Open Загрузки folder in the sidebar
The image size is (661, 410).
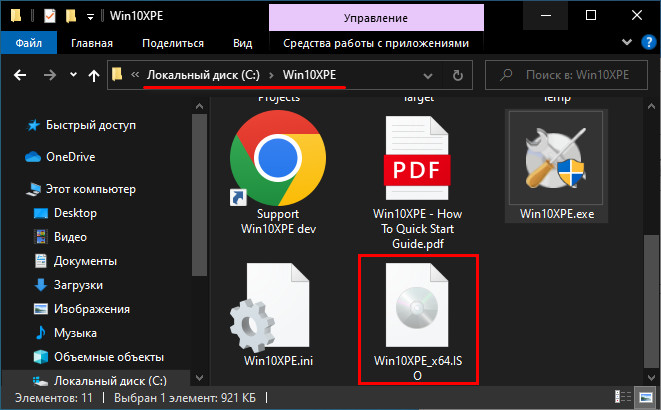pyautogui.click(x=79, y=285)
